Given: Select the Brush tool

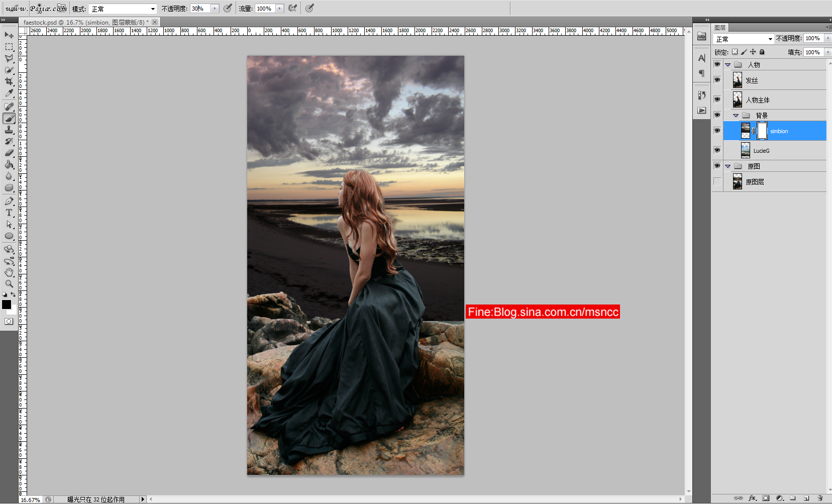Looking at the screenshot, I should pos(9,118).
